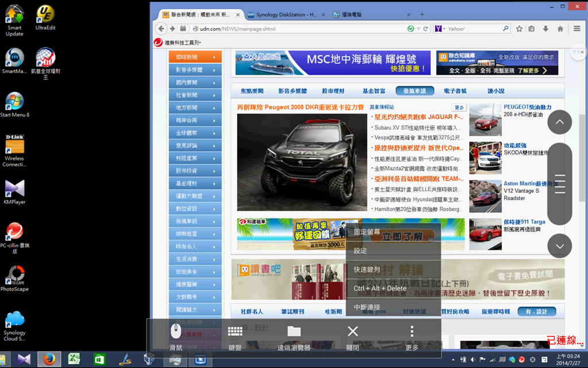The image size is (588, 368).
Task: Expand 數位資訊 in the left sidebar
Action: click(x=195, y=208)
